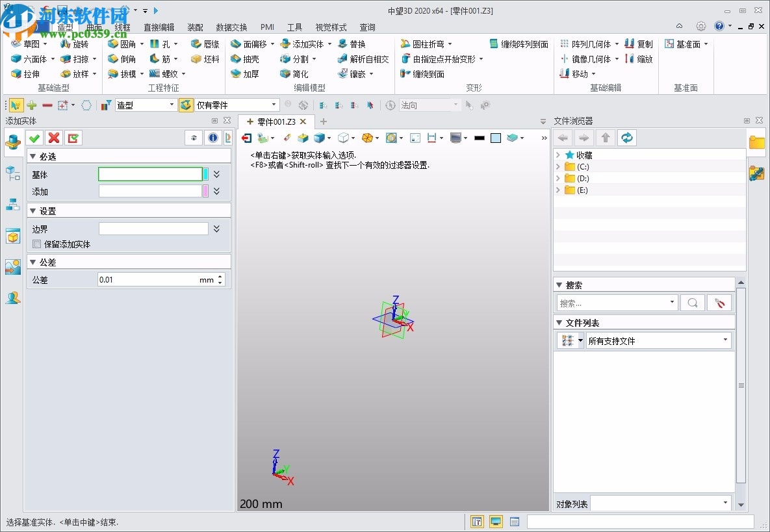Toggle the filter icon beside 造型 combo box
The width and height of the screenshot is (770, 532).
[x=106, y=105]
